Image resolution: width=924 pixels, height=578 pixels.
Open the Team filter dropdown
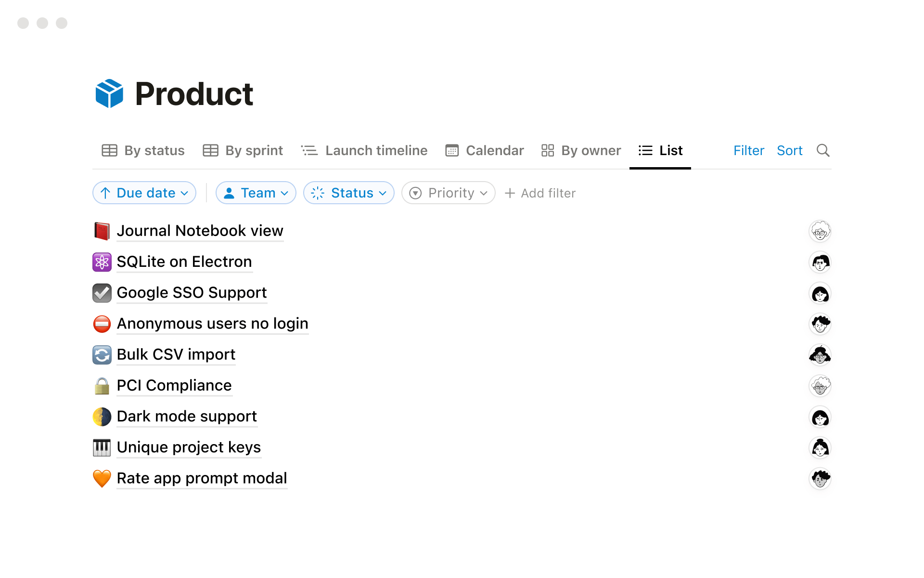(256, 193)
